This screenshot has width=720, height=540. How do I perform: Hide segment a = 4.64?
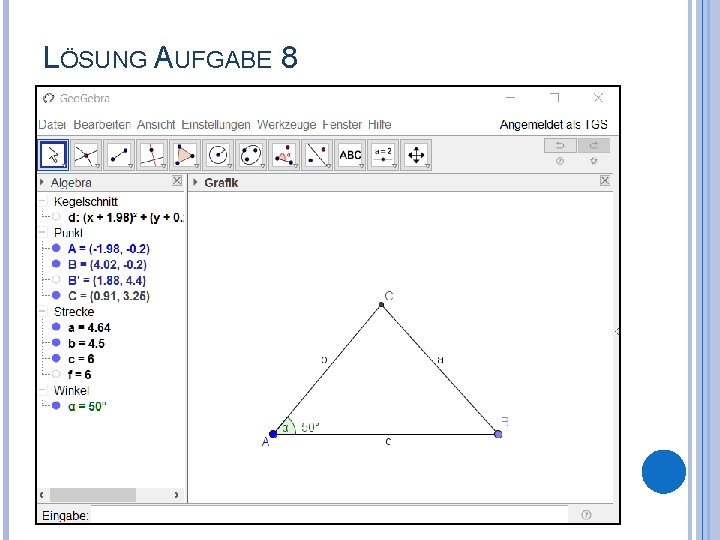tap(56, 326)
